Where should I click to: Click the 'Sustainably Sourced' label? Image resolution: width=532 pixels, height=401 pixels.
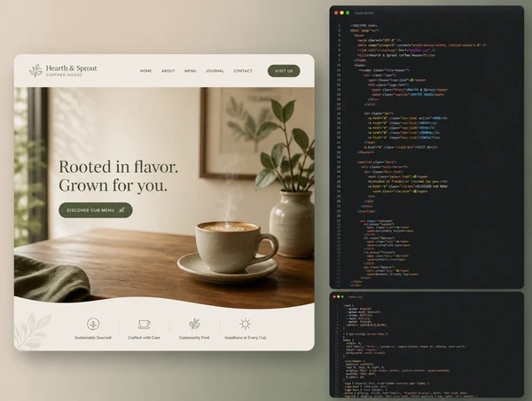[93, 337]
